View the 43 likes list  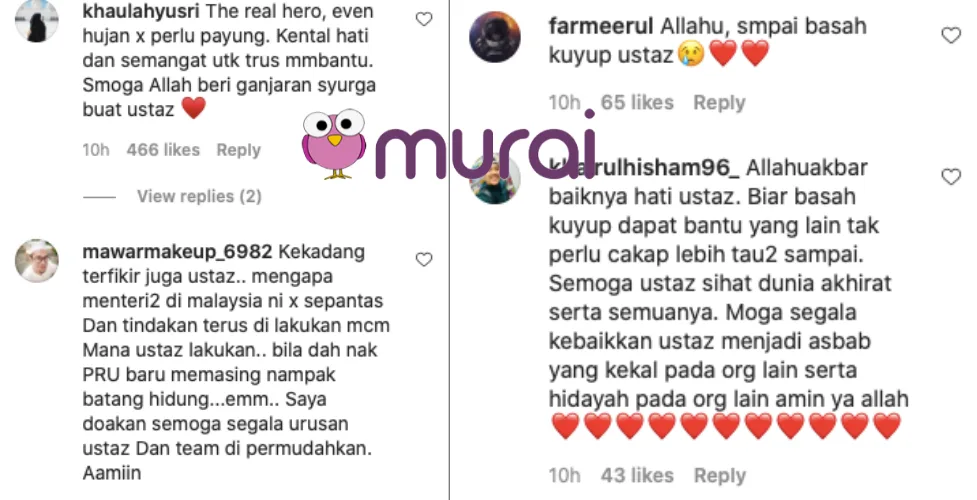637,476
